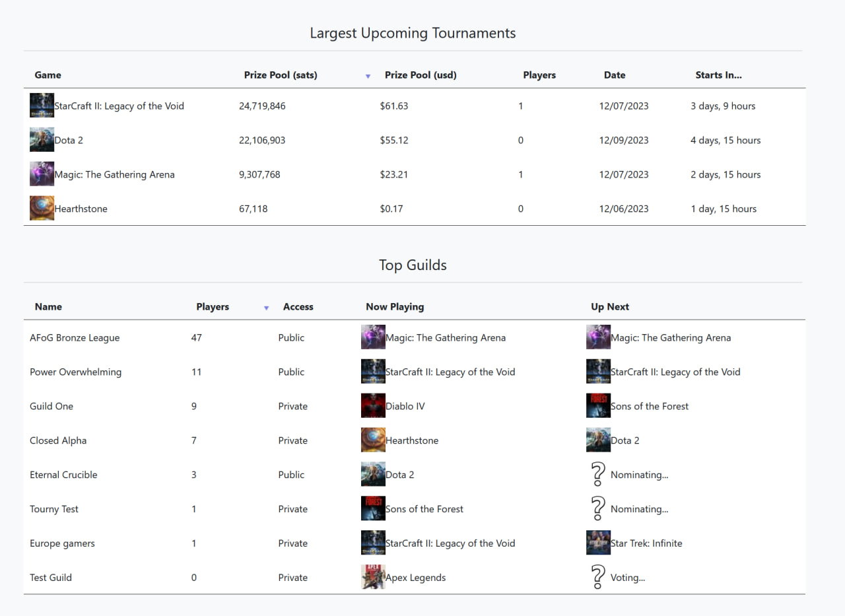
Task: Sort tournaments by Prize Pool (usd) header
Action: (421, 75)
